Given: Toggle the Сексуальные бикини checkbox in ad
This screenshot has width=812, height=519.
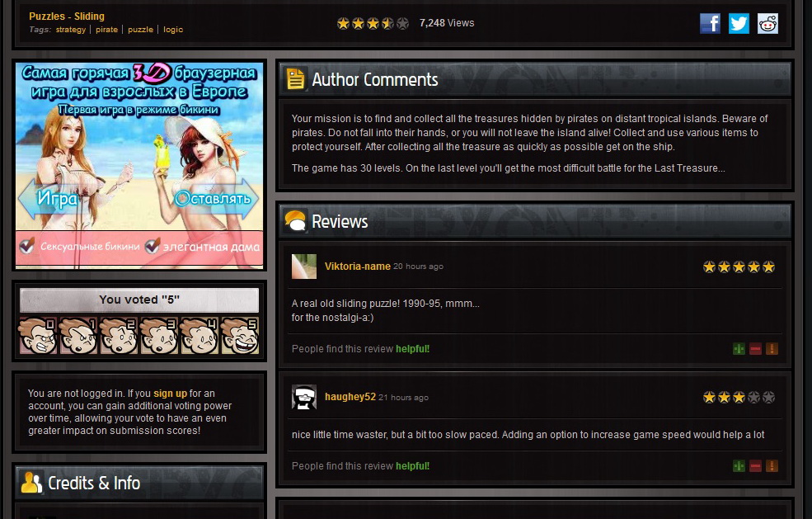Looking at the screenshot, I should point(27,246).
